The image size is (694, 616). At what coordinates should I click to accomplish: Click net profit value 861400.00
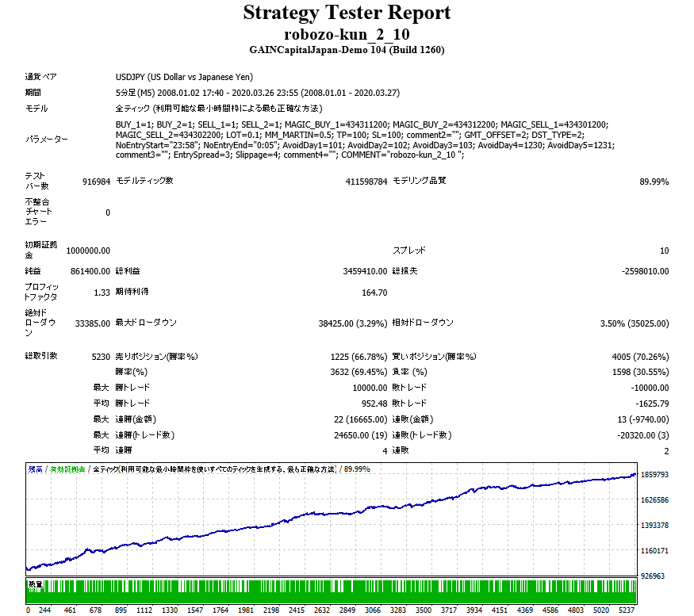(x=90, y=271)
